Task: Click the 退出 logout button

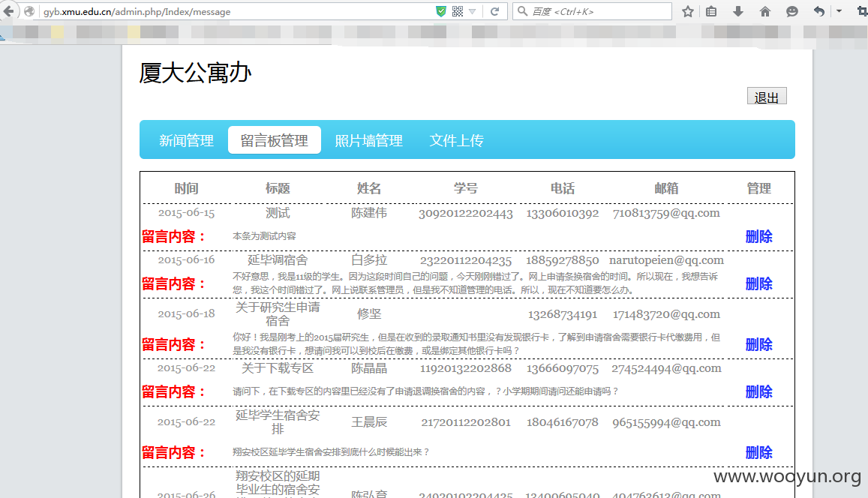Action: click(767, 96)
